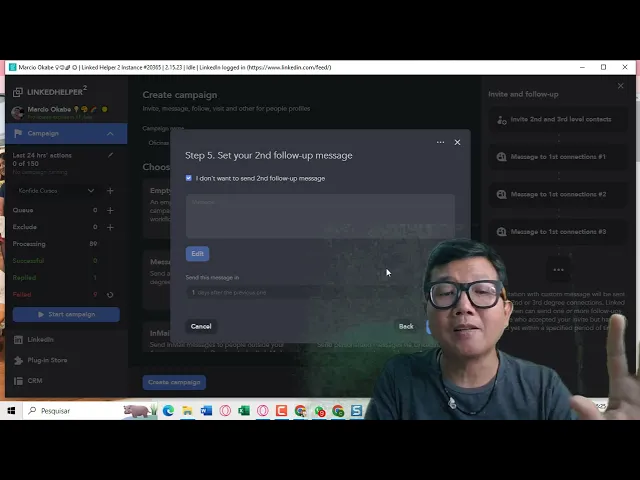Screen dimensions: 640x480
Task: Add a new campaign with plus icon
Action: tap(110, 191)
